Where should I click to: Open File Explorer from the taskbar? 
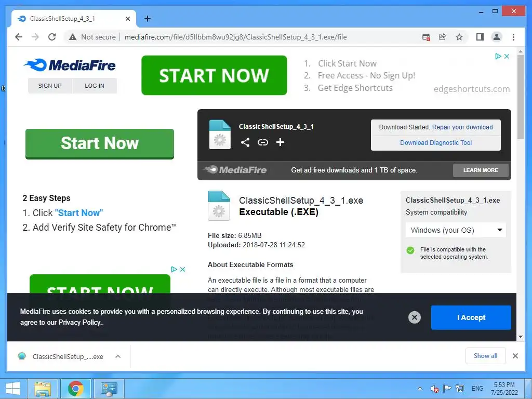[x=43, y=388]
